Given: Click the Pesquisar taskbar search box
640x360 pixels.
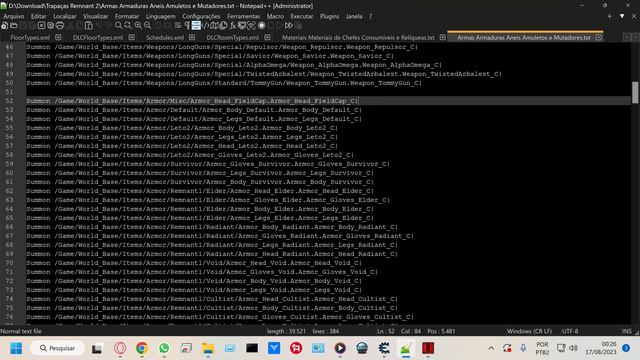Looking at the screenshot, I should pyautogui.click(x=57, y=348).
